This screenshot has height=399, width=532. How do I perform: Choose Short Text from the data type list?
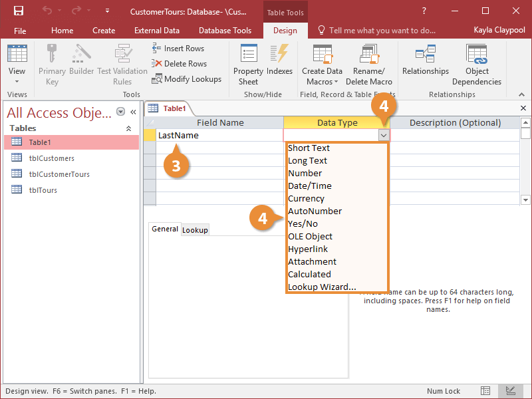[x=337, y=148]
